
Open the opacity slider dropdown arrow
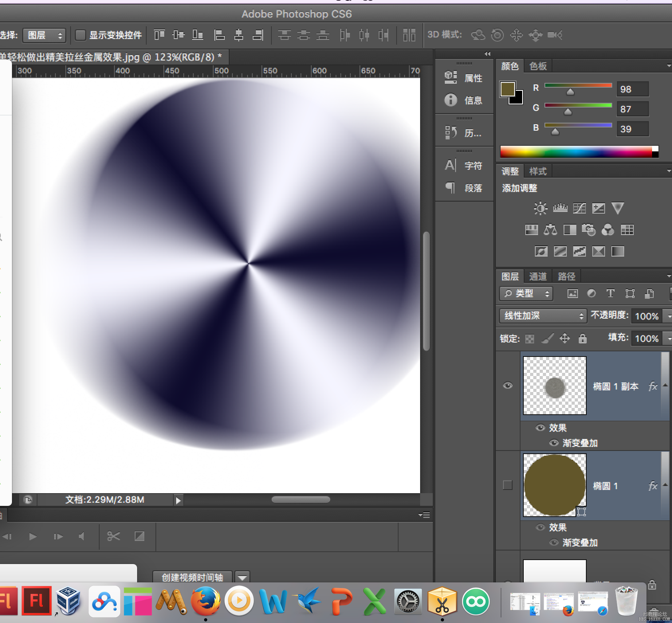click(x=669, y=316)
